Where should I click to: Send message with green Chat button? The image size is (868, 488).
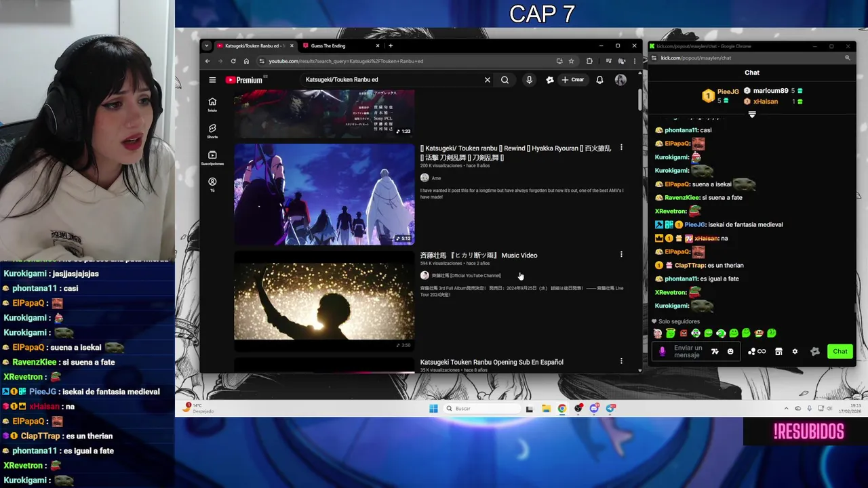840,352
